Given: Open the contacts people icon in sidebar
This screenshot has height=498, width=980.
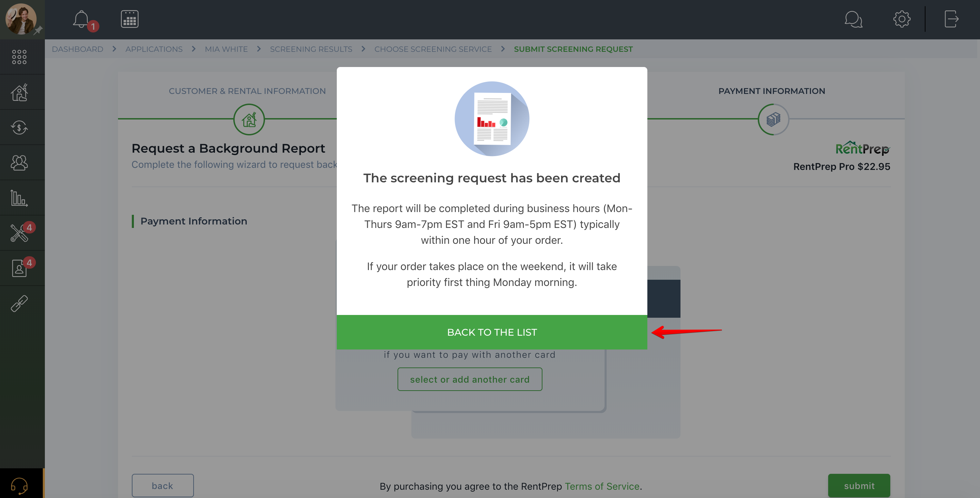Looking at the screenshot, I should [x=19, y=163].
